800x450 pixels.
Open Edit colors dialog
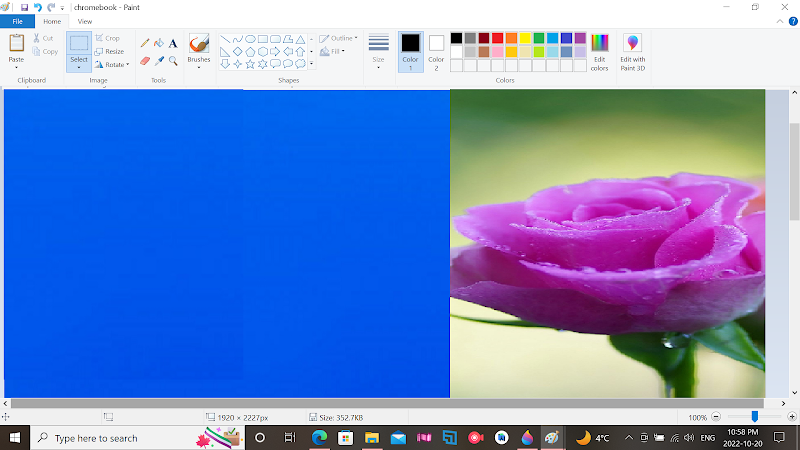coord(599,50)
